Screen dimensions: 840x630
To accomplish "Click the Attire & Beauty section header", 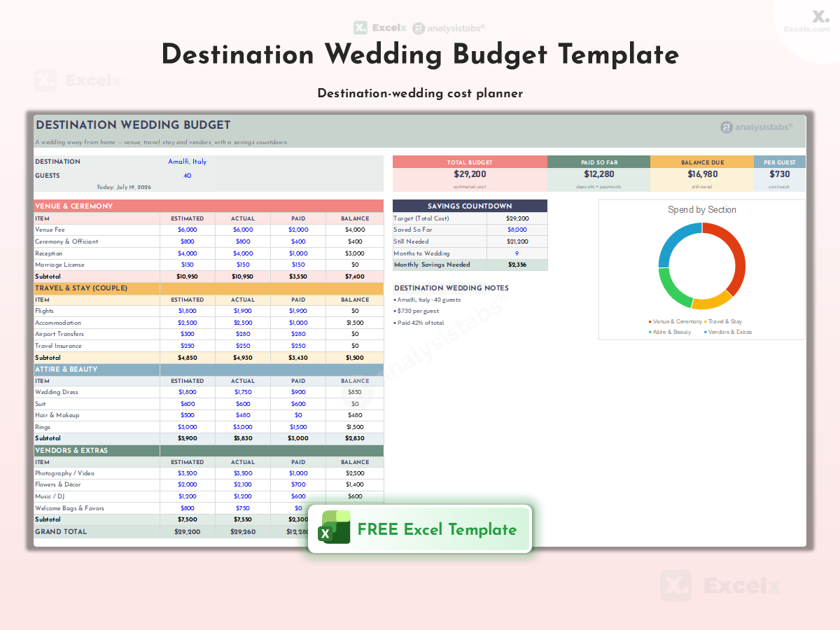I will (x=209, y=369).
